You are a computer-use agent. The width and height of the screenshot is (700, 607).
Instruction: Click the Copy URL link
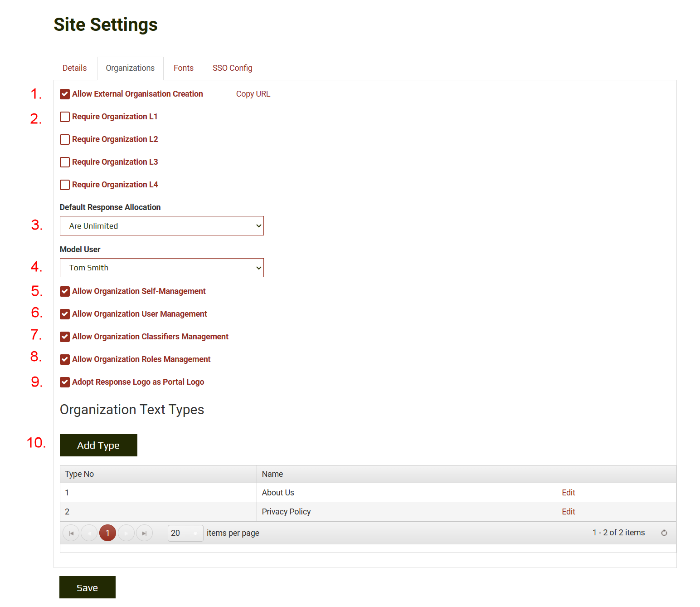(253, 94)
